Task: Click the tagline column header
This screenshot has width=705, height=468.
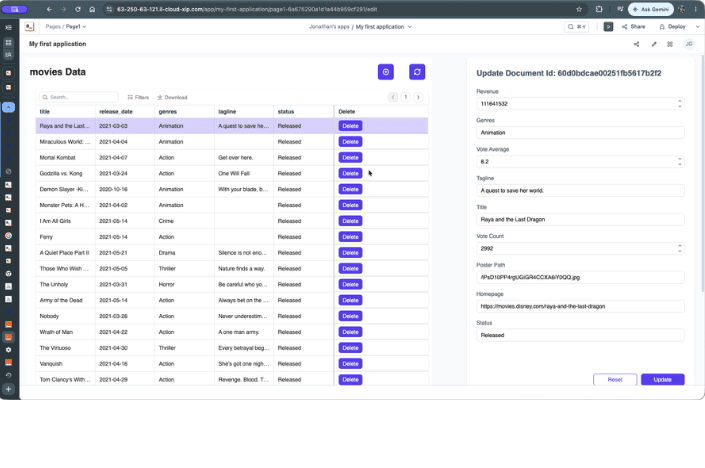Action: pos(244,111)
